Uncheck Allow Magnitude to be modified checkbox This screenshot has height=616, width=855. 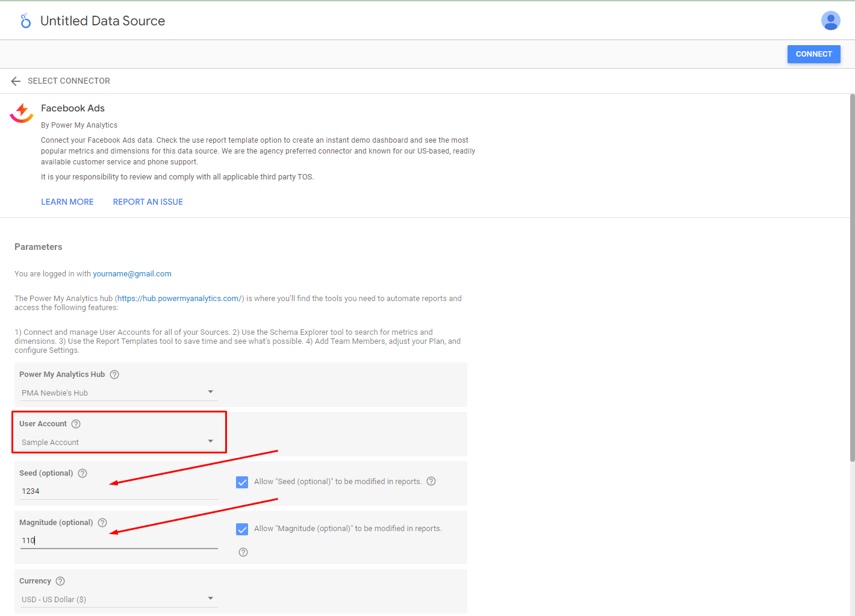point(242,529)
